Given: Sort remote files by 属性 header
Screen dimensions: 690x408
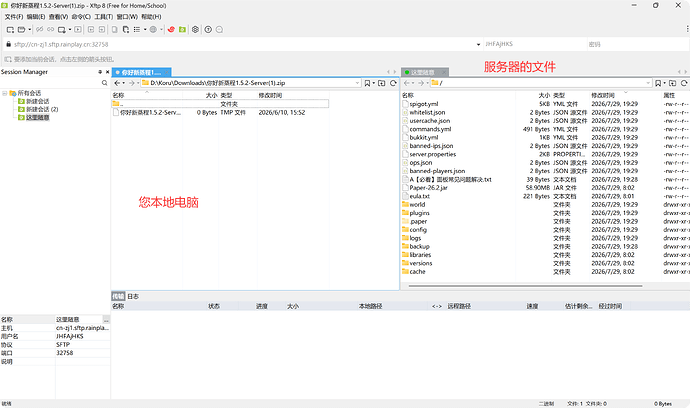Looking at the screenshot, I should point(669,95).
